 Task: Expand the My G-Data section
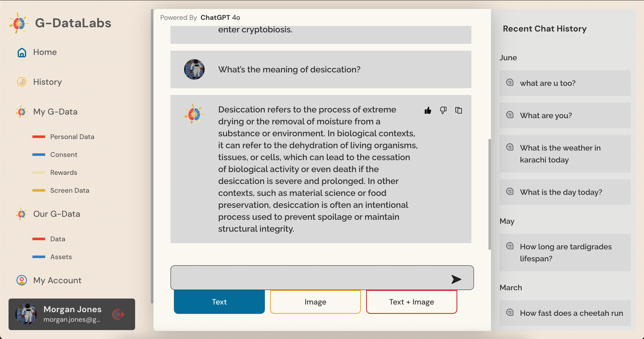pyautogui.click(x=55, y=112)
